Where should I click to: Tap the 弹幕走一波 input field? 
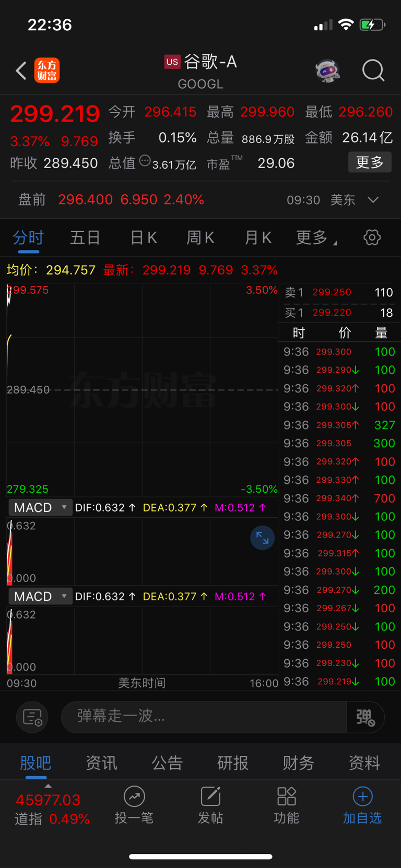coord(204,717)
